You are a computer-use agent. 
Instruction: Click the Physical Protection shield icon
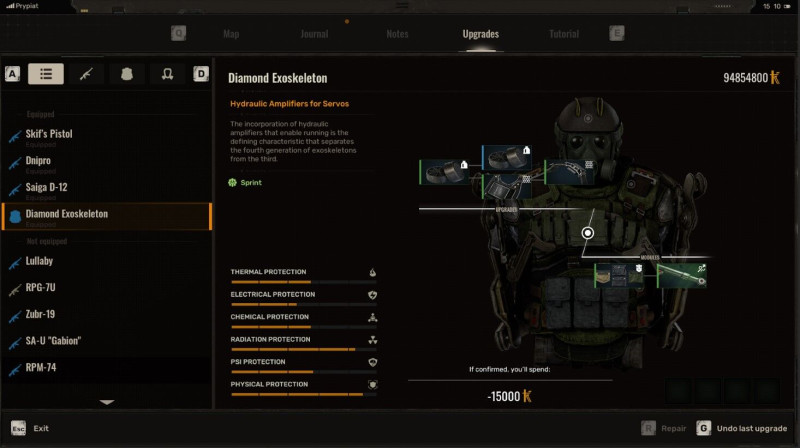(373, 385)
